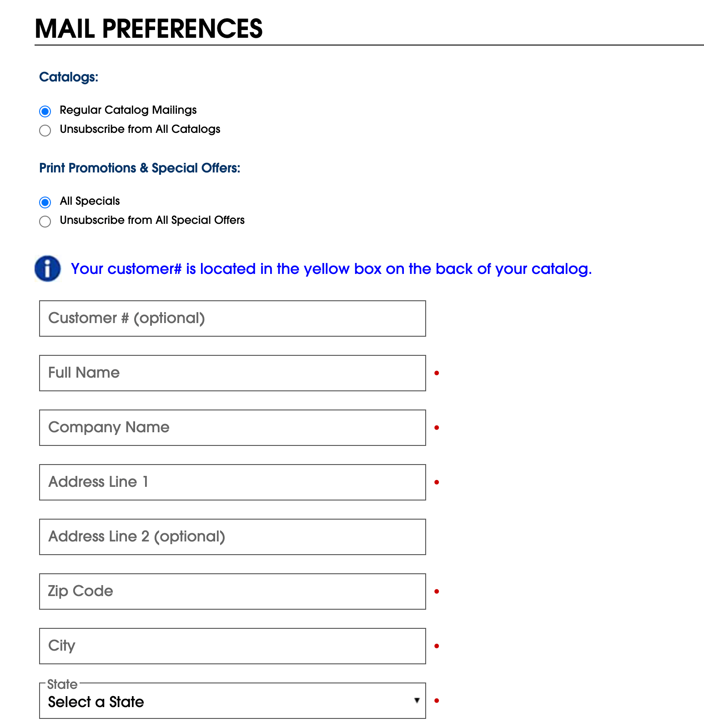Click the Unsubscribe from All Catalogs label
Screen dimensions: 704x728
[x=140, y=129]
